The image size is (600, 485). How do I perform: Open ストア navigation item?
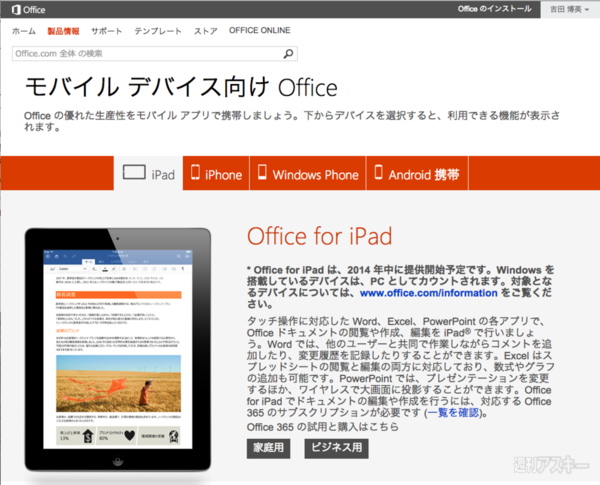[205, 31]
